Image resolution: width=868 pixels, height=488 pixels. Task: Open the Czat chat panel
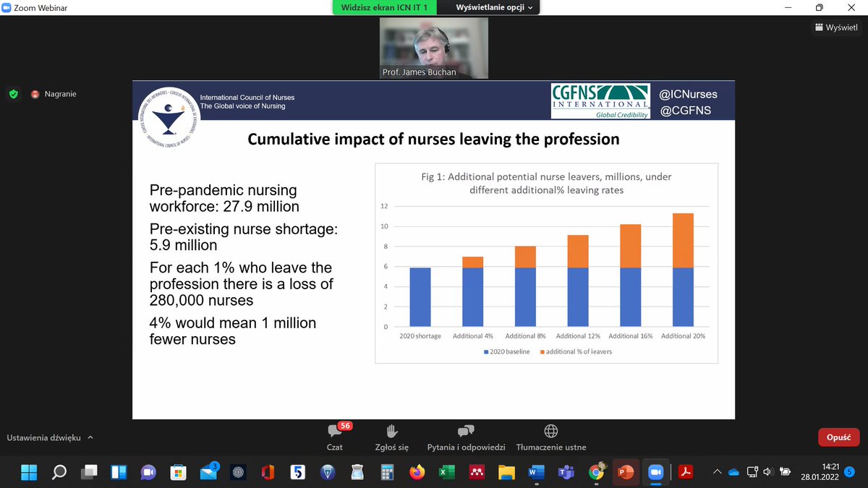[x=334, y=437]
